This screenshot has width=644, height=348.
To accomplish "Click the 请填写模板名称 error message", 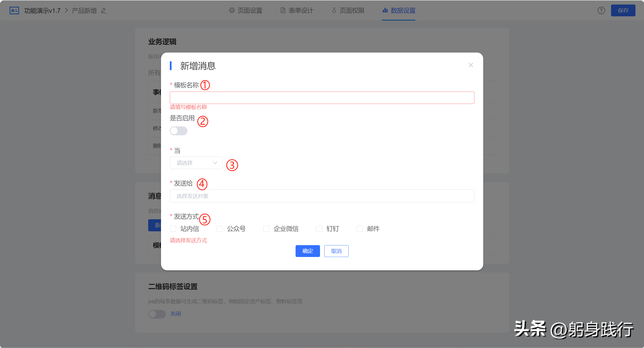I will [188, 107].
